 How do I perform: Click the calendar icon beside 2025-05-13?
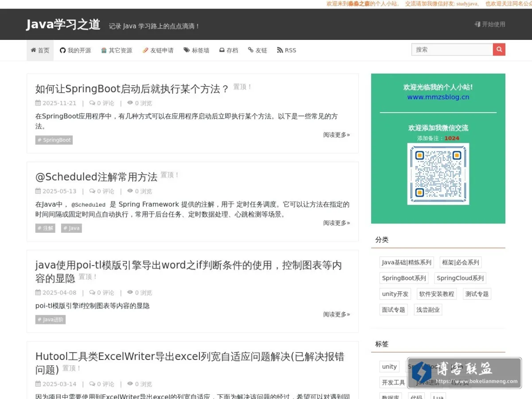pyautogui.click(x=38, y=191)
